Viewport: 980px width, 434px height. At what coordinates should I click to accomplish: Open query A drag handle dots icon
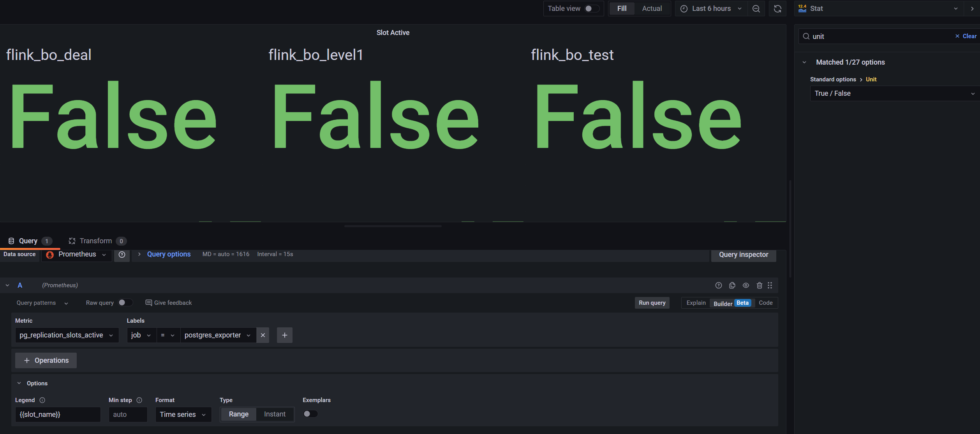(770, 285)
